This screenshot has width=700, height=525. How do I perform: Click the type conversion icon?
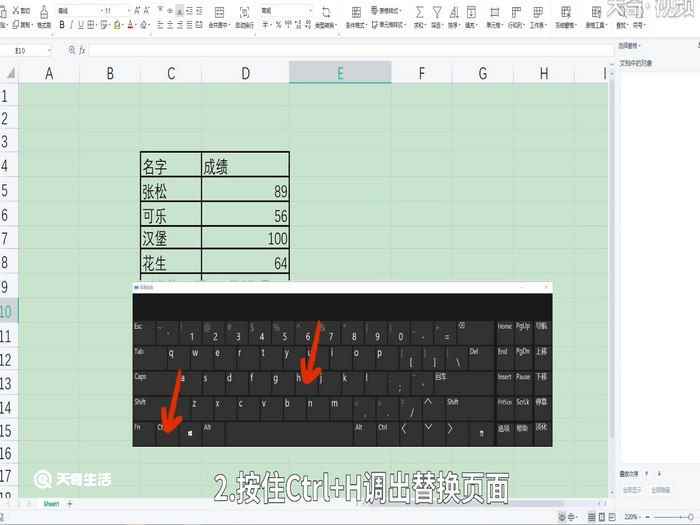326,12
